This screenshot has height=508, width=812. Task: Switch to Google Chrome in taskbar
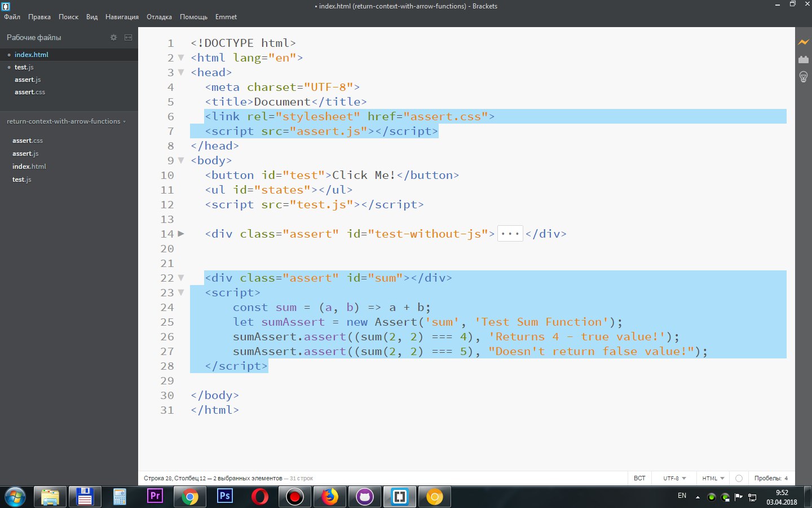[190, 497]
